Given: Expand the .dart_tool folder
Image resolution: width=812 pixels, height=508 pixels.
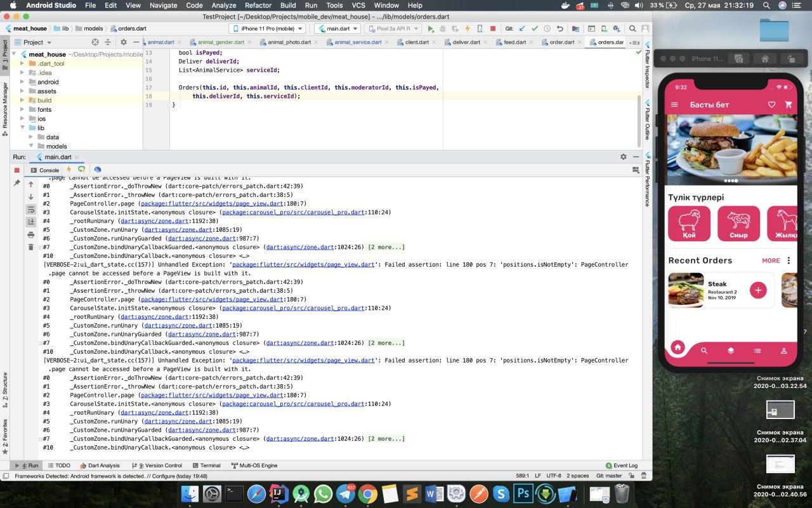Looking at the screenshot, I should click(x=22, y=63).
